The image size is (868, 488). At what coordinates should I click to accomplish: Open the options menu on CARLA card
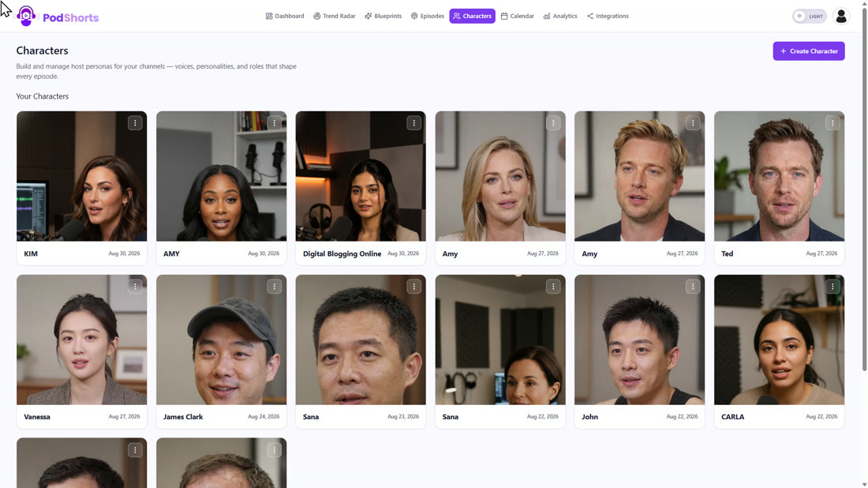click(832, 287)
